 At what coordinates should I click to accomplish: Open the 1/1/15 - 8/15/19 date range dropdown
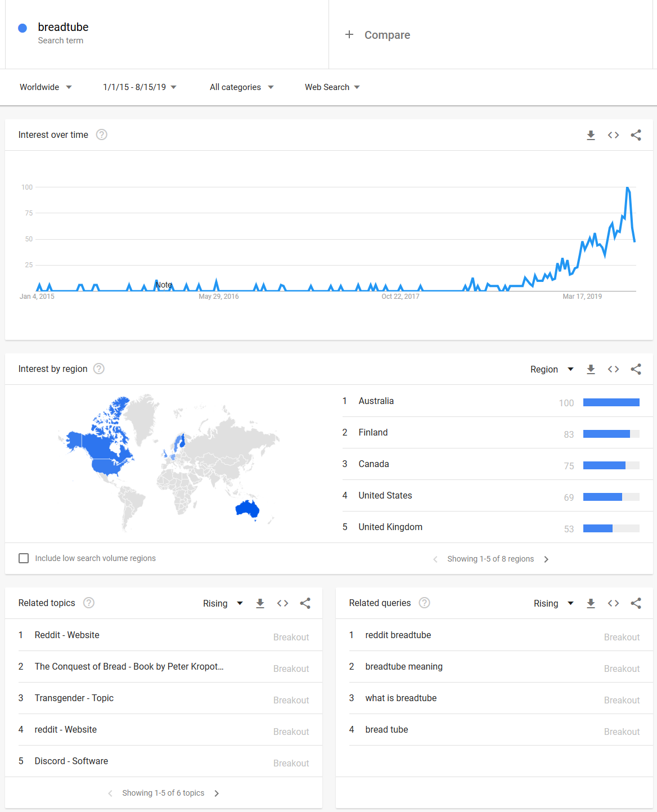pos(139,87)
